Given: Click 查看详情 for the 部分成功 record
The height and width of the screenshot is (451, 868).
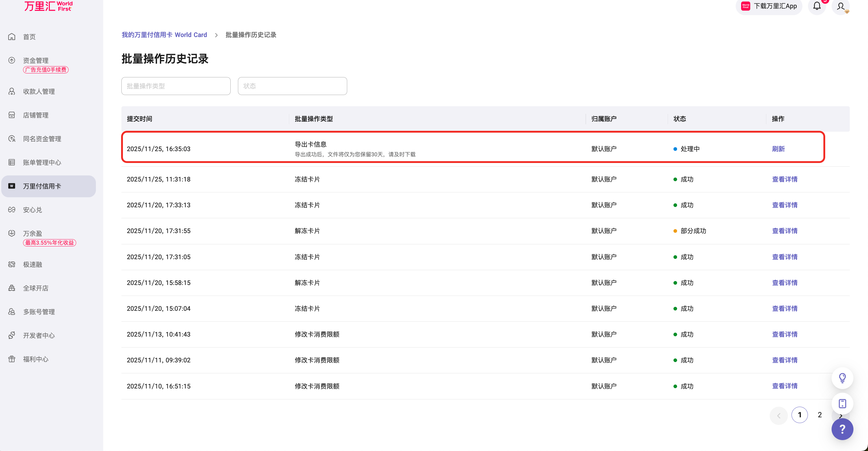Looking at the screenshot, I should tap(785, 231).
